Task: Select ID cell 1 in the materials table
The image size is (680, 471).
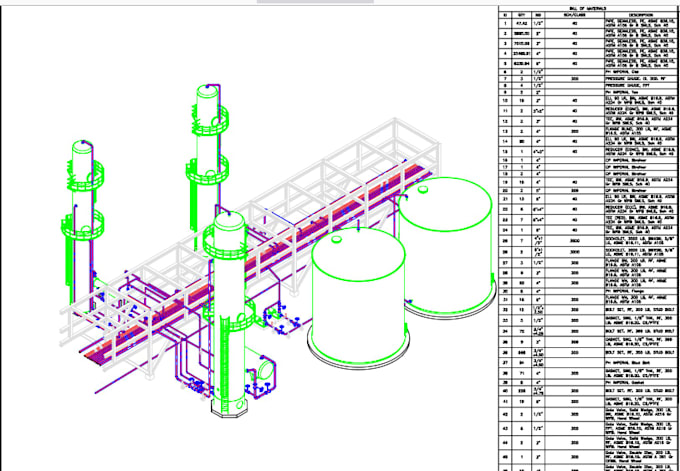Action: tap(504, 24)
